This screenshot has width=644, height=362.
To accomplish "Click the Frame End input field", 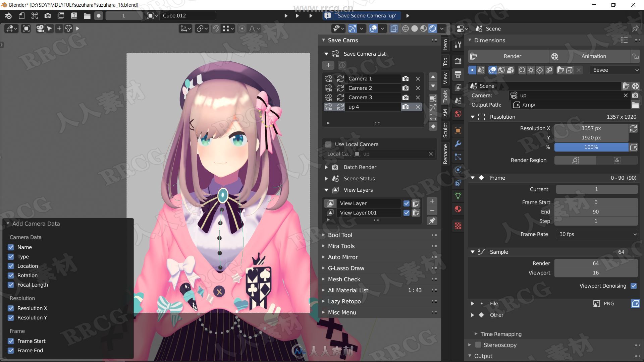I will pyautogui.click(x=596, y=211).
